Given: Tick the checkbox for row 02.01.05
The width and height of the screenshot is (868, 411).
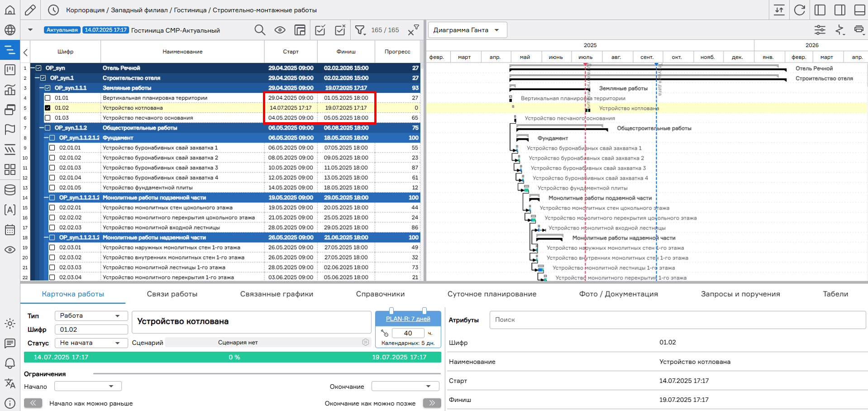Looking at the screenshot, I should [52, 187].
